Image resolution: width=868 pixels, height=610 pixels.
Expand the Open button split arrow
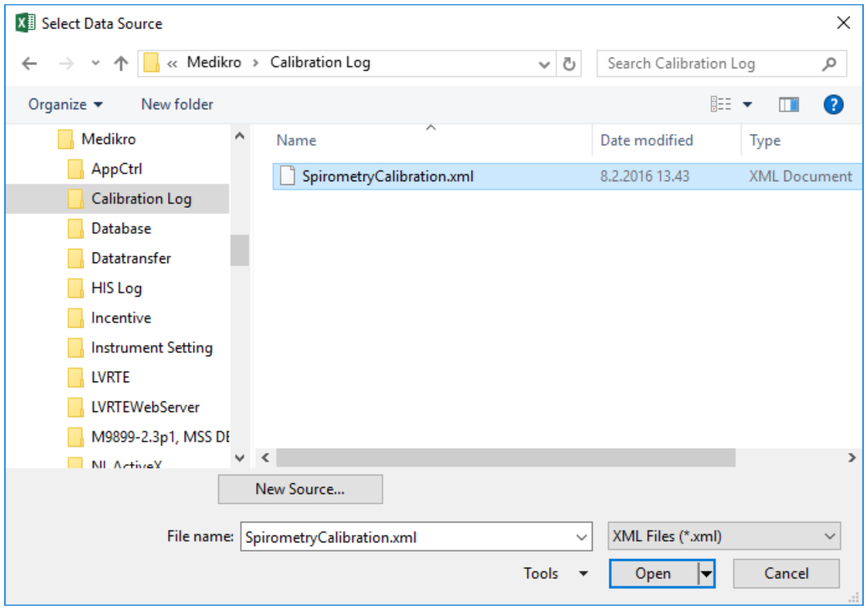(x=706, y=574)
